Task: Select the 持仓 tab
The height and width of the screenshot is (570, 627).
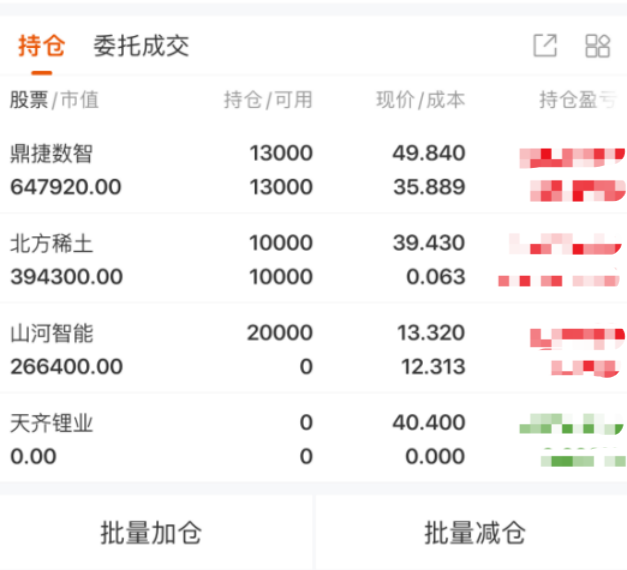Action: coord(42,46)
